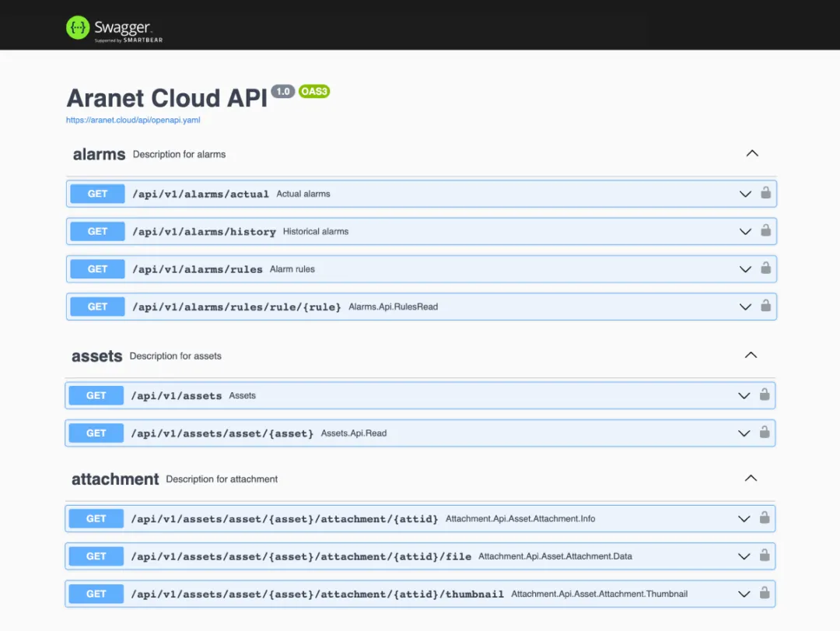The height and width of the screenshot is (631, 840).
Task: Click 'Attachment.Api.Asset.Attachment.Thumbnail' summary text
Action: [x=599, y=594]
